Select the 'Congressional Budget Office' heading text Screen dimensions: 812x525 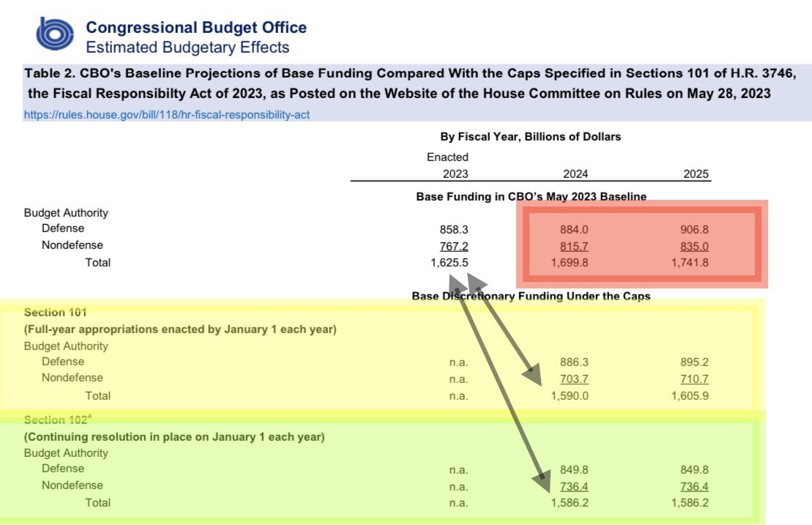pyautogui.click(x=195, y=27)
